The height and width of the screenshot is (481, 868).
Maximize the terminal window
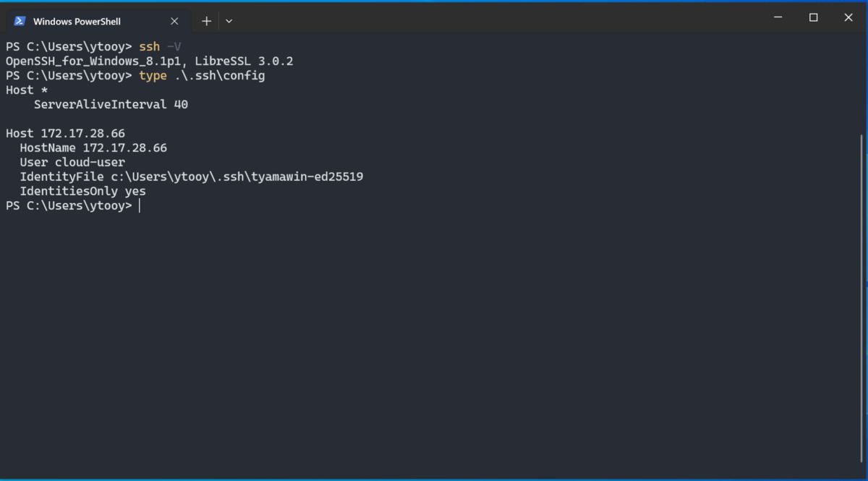pos(813,17)
